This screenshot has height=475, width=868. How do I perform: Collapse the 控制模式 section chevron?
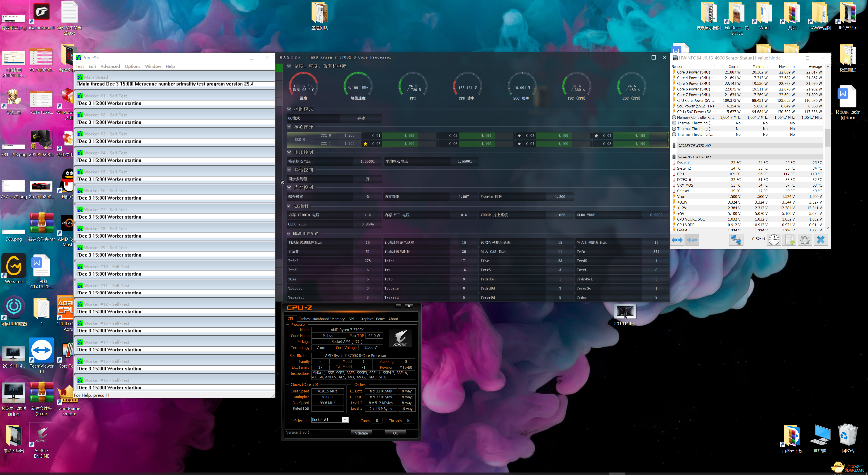[x=289, y=109]
